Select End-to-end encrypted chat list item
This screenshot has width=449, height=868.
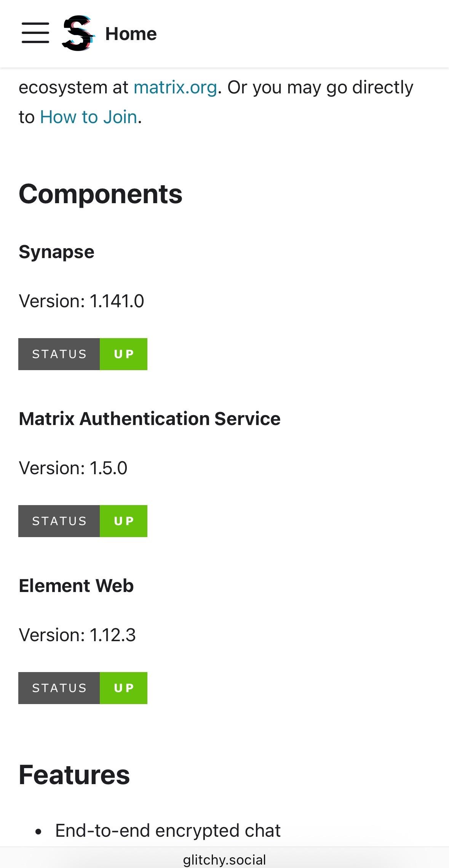pos(168,831)
